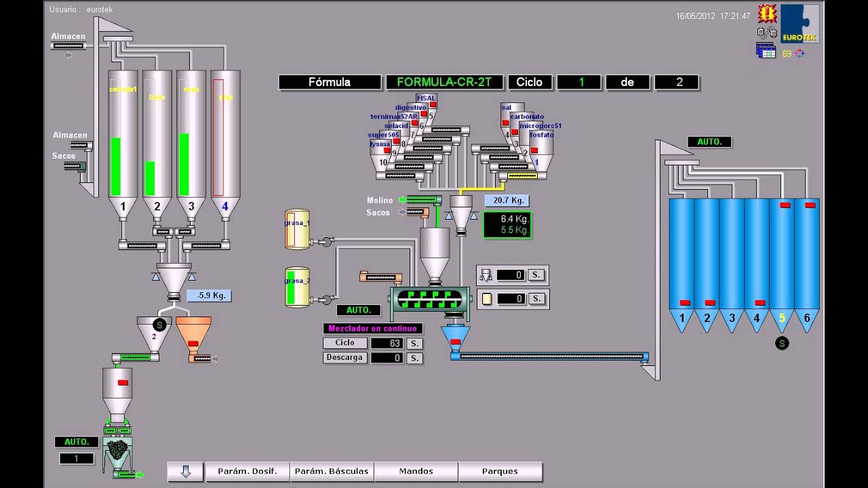The width and height of the screenshot is (868, 488).
Task: Click the Descarga timer label button
Action: pyautogui.click(x=345, y=357)
